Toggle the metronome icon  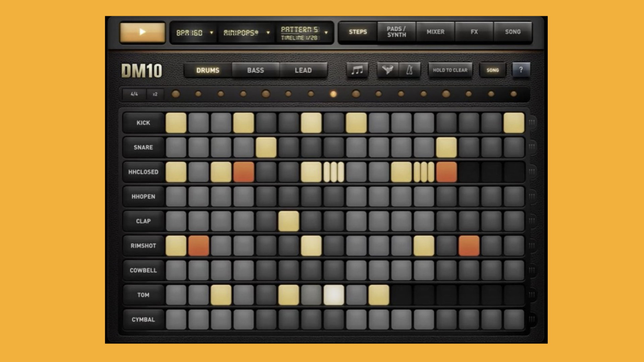click(x=410, y=70)
